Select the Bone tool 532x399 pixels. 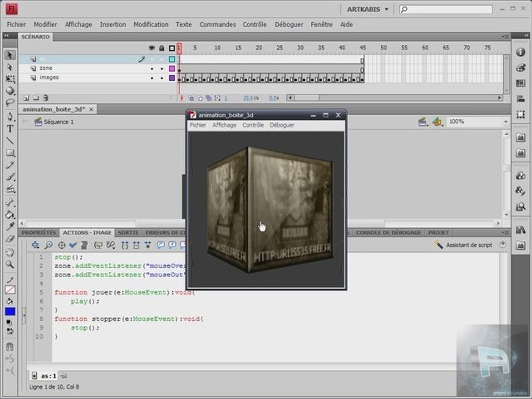pyautogui.click(x=10, y=202)
